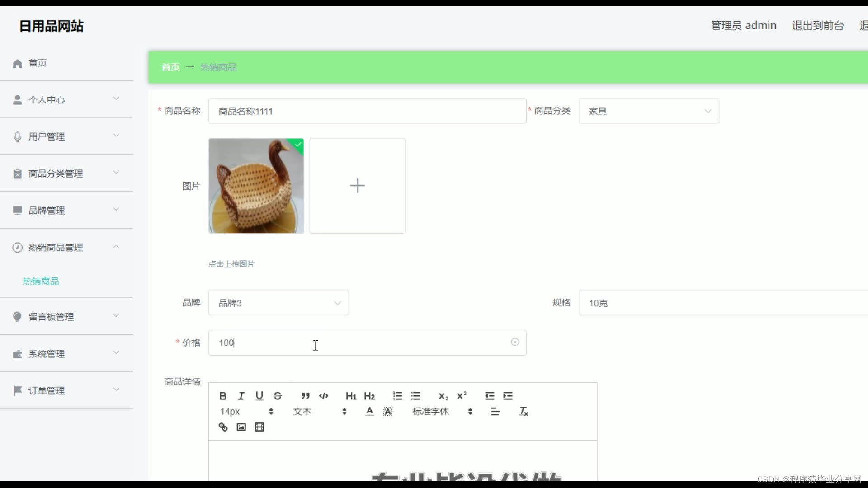Open the 首页 sidebar menu item

point(38,63)
